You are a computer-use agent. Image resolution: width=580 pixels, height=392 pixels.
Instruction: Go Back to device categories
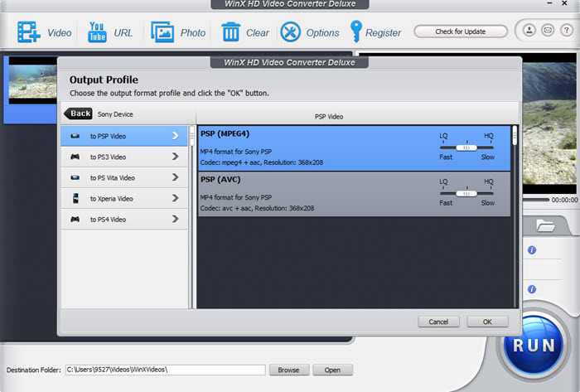pyautogui.click(x=79, y=114)
